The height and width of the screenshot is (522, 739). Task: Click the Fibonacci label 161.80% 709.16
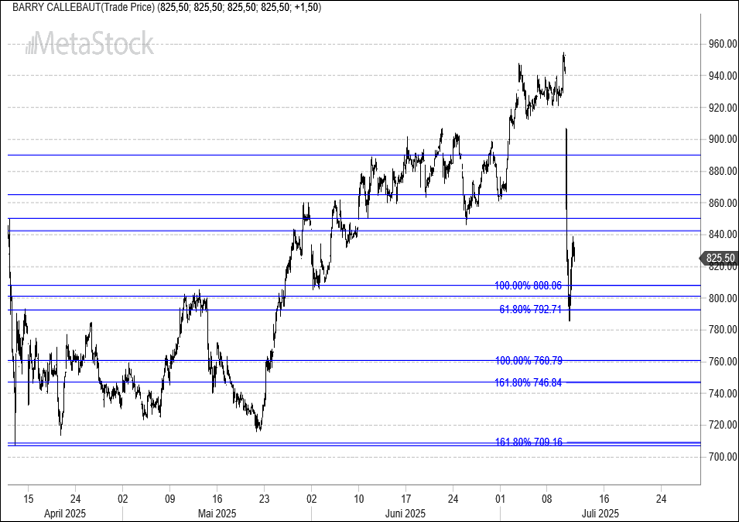pyautogui.click(x=529, y=442)
